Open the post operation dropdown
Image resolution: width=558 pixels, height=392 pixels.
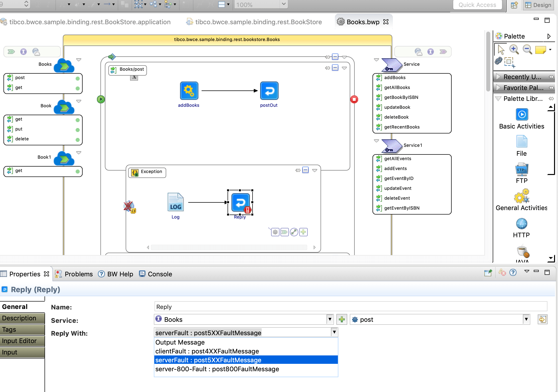[x=526, y=319]
